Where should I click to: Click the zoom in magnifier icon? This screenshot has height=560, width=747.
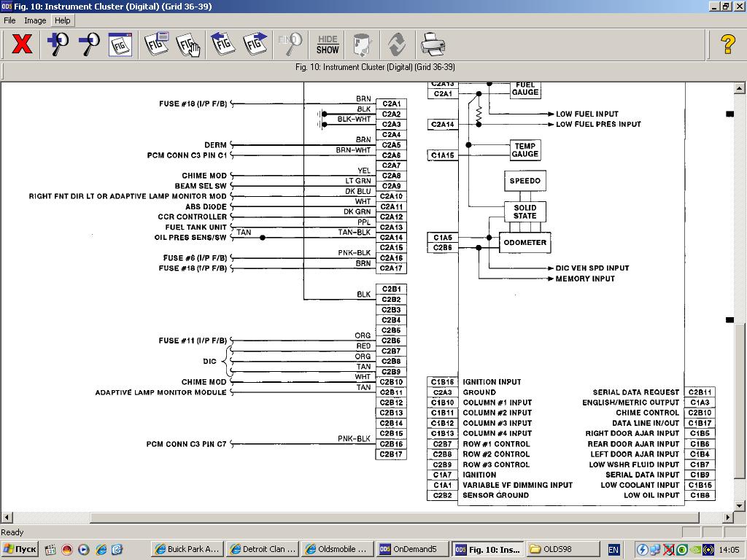coord(58,44)
